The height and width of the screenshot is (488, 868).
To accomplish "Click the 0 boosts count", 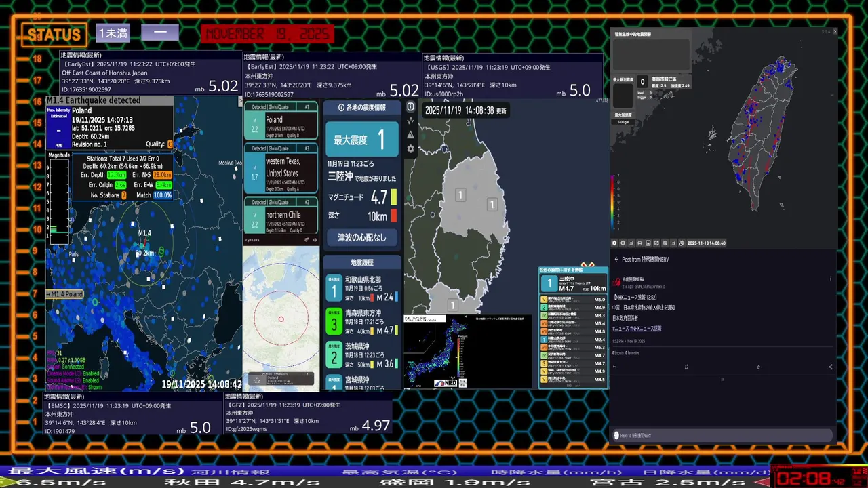I will click(618, 353).
